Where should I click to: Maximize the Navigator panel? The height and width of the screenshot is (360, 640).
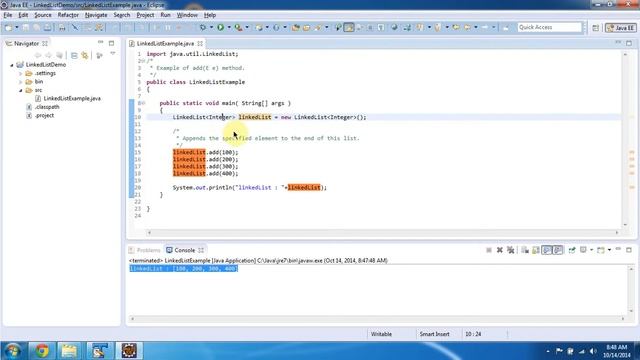click(111, 43)
